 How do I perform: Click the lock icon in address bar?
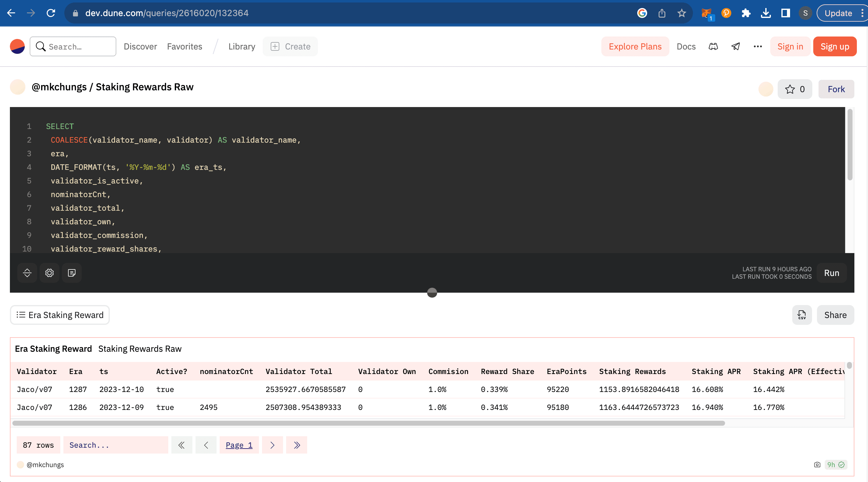(x=75, y=13)
